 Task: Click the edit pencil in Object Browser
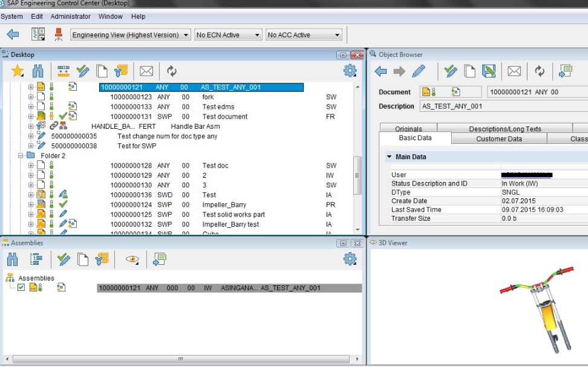tap(419, 71)
